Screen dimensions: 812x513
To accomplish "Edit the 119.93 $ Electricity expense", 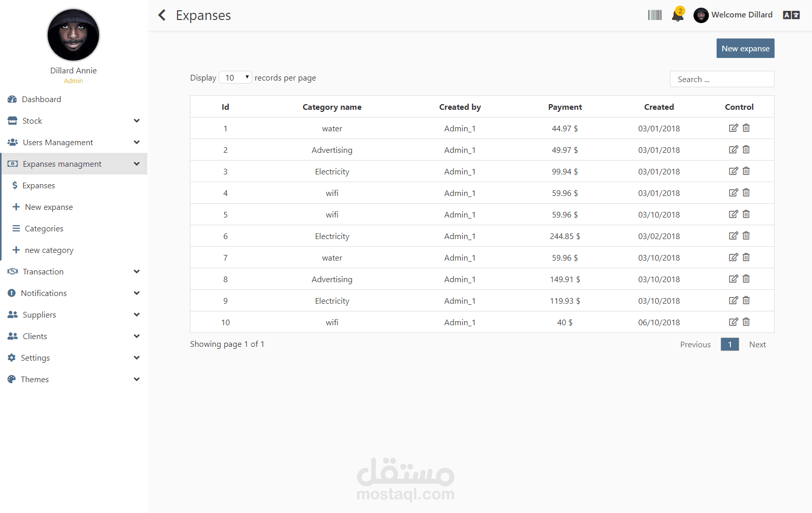I will tap(734, 300).
